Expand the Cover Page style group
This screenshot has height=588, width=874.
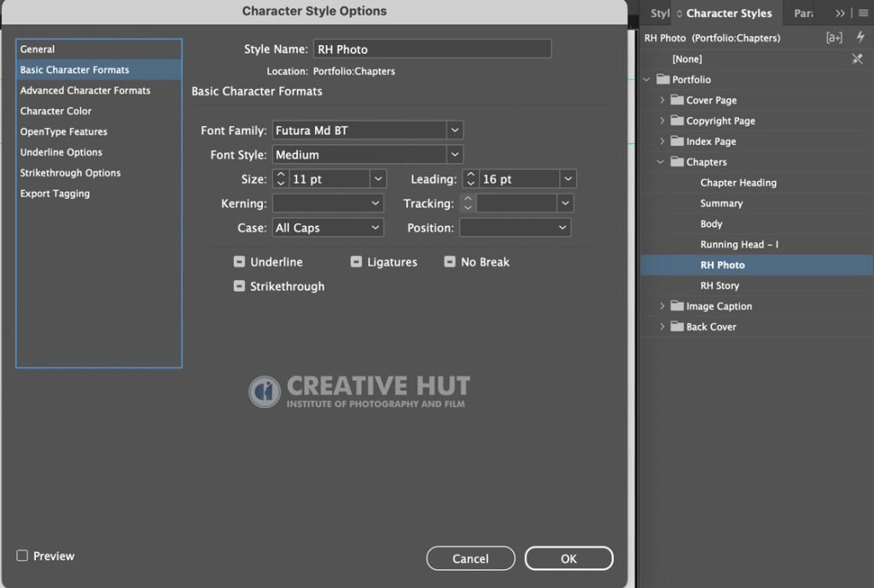(x=661, y=100)
